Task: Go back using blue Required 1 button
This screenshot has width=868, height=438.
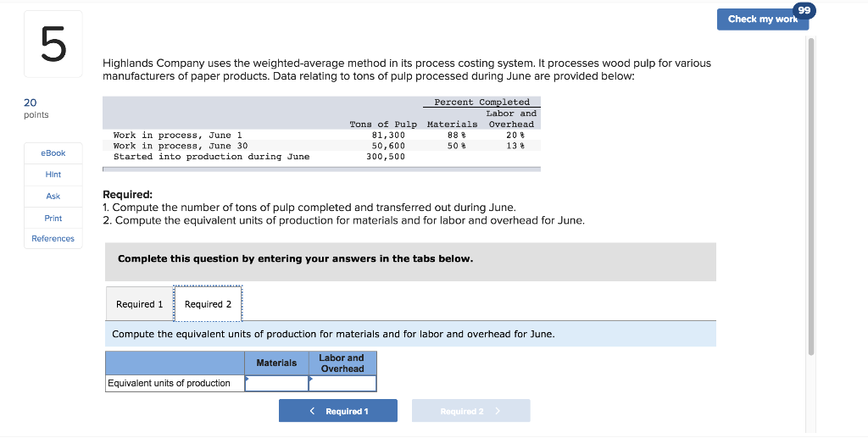Action: pyautogui.click(x=337, y=411)
